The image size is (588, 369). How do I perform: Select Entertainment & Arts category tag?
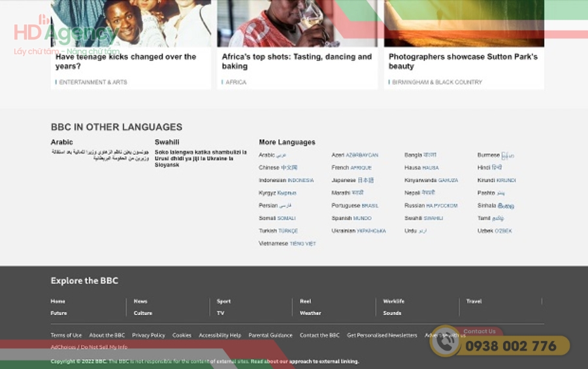click(93, 82)
